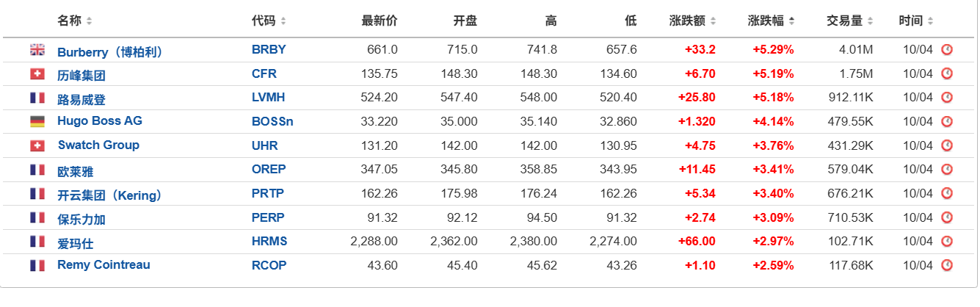This screenshot has height=307, width=980.
Task: Open 开云集团（Kering）stock link
Action: 109,195
